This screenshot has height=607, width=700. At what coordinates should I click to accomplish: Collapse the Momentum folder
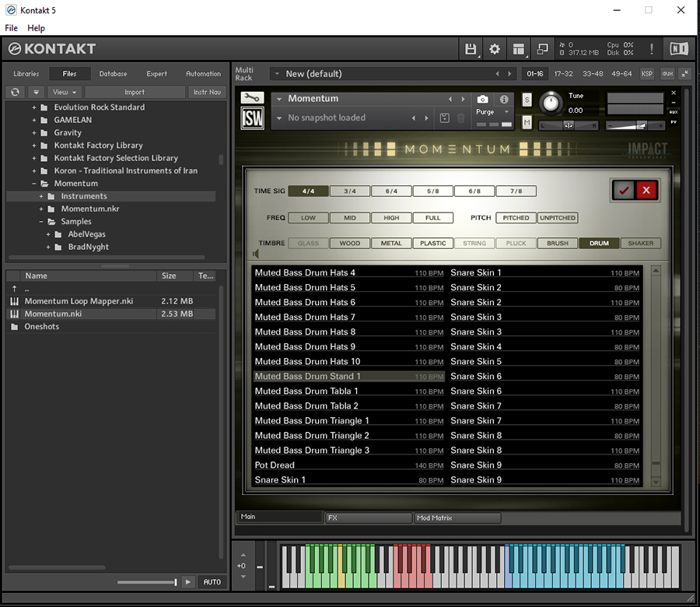(34, 184)
